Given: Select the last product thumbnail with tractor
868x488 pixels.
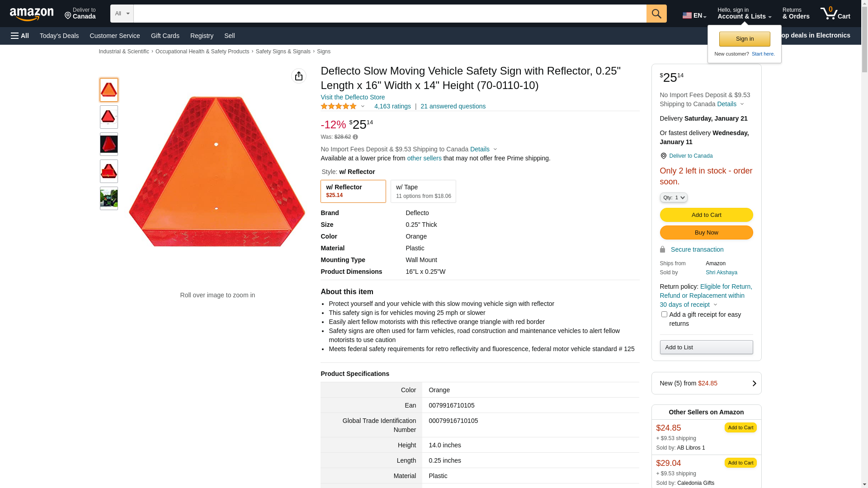Looking at the screenshot, I should click(x=108, y=198).
